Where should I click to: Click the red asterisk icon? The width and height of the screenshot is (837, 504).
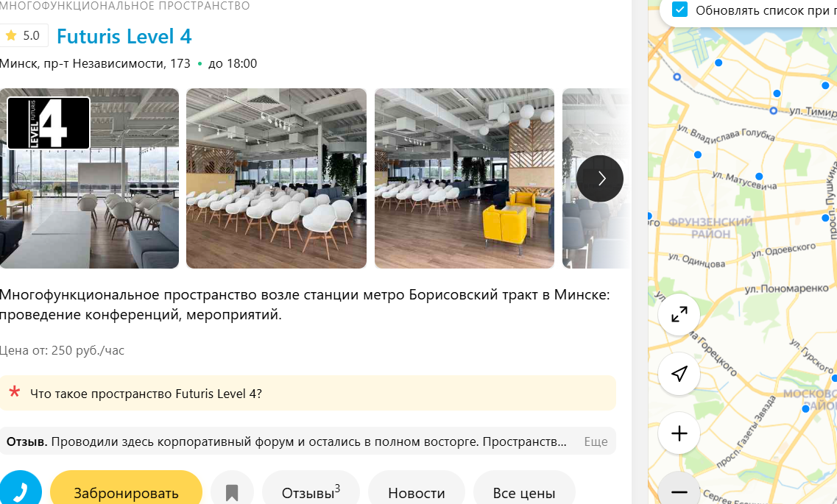[x=15, y=392]
